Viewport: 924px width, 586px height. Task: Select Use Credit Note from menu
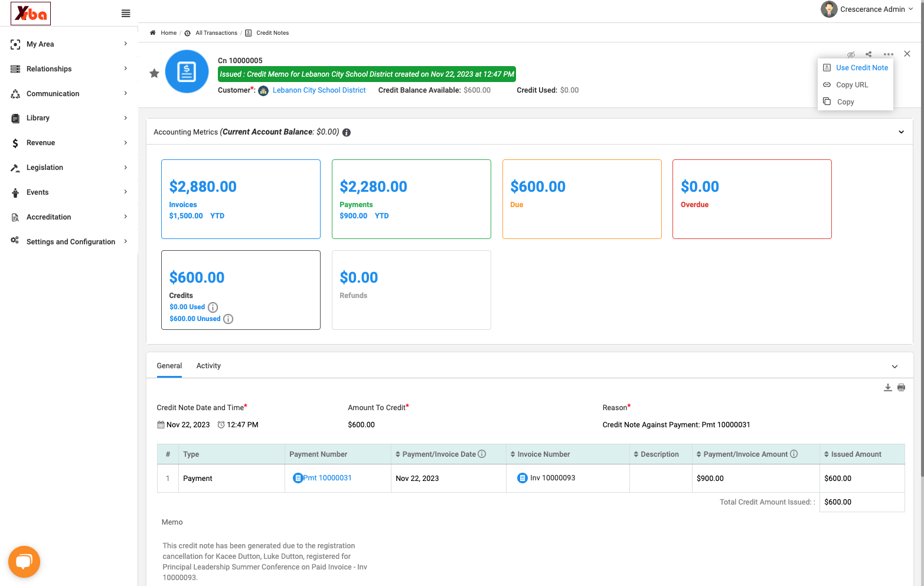click(856, 68)
